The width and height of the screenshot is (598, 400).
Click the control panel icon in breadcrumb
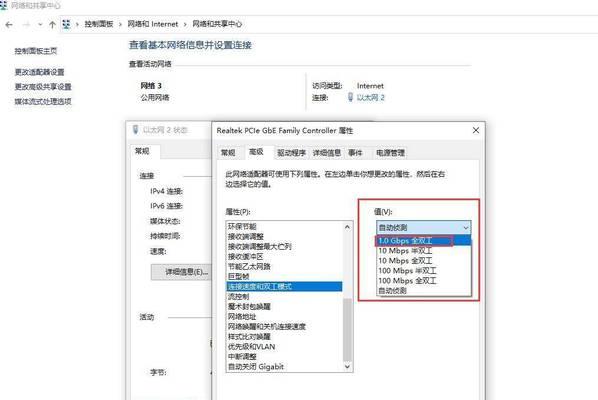tap(66, 24)
